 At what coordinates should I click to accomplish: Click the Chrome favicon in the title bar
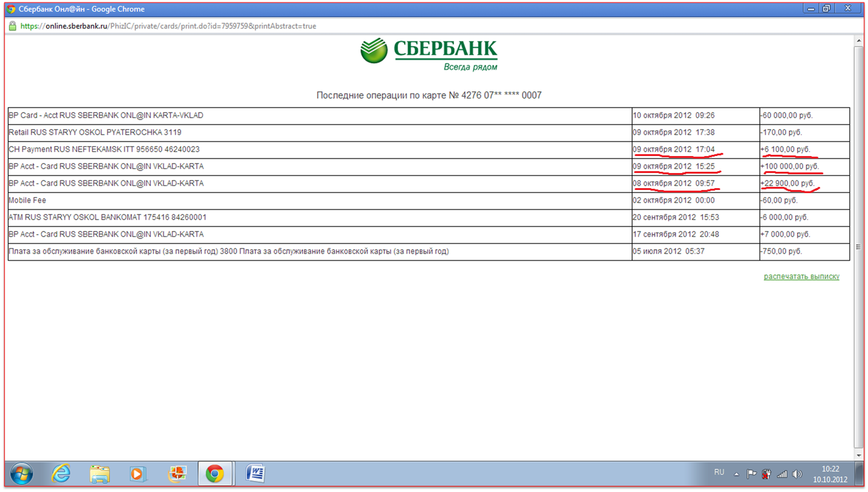[x=11, y=9]
